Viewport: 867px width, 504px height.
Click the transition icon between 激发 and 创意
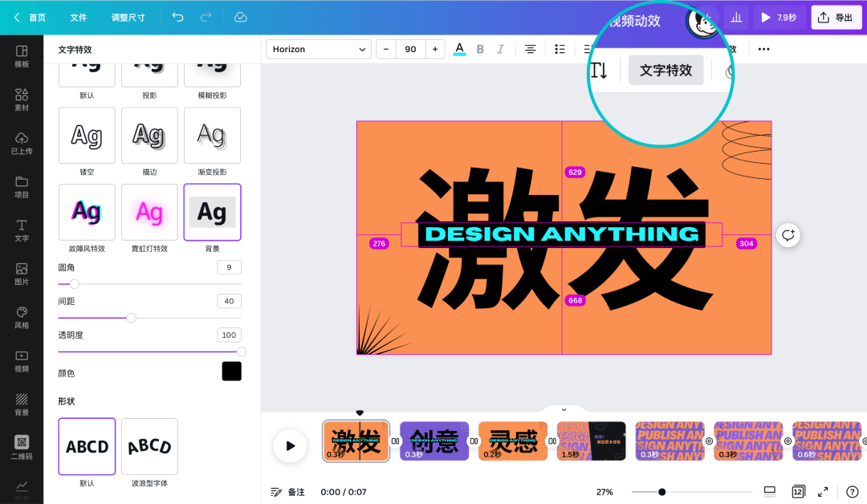click(395, 441)
